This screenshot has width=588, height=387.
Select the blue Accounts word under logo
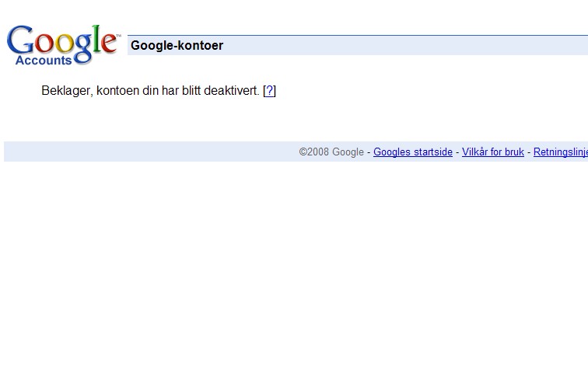[x=44, y=61]
